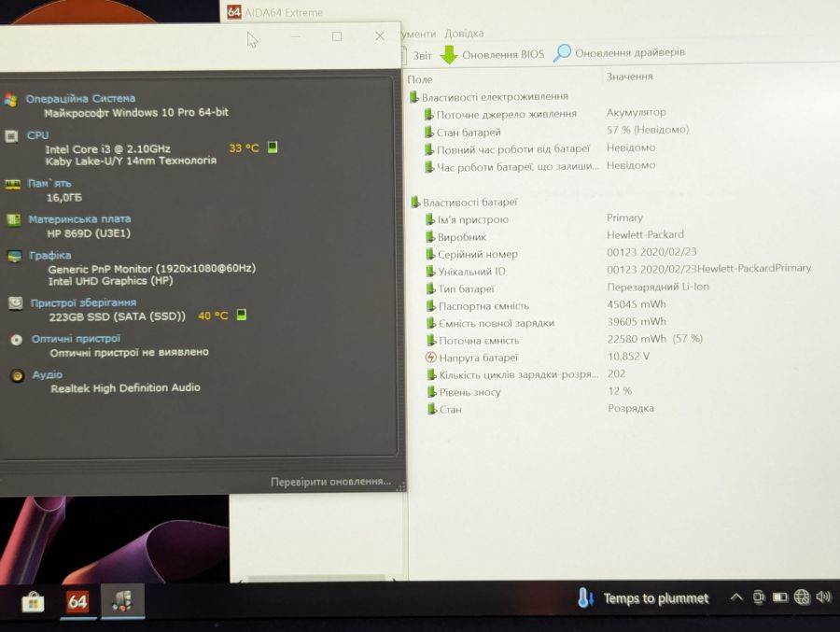The image size is (840, 632).
Task: Click the volume speaker tray icon
Action: (823, 597)
